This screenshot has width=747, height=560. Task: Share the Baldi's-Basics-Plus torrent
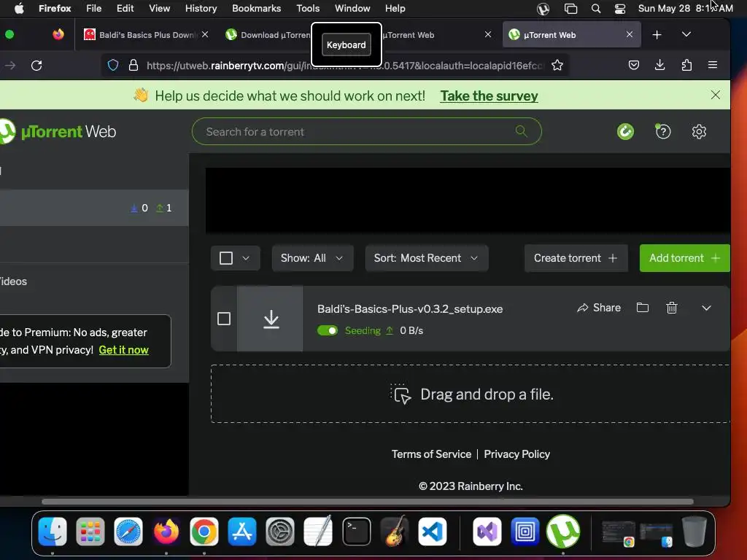point(598,308)
